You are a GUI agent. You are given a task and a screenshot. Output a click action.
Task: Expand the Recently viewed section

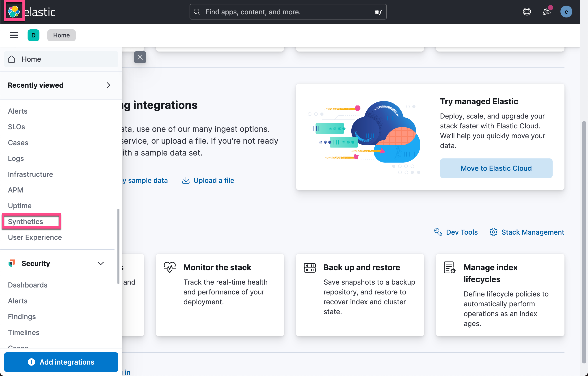coord(108,85)
